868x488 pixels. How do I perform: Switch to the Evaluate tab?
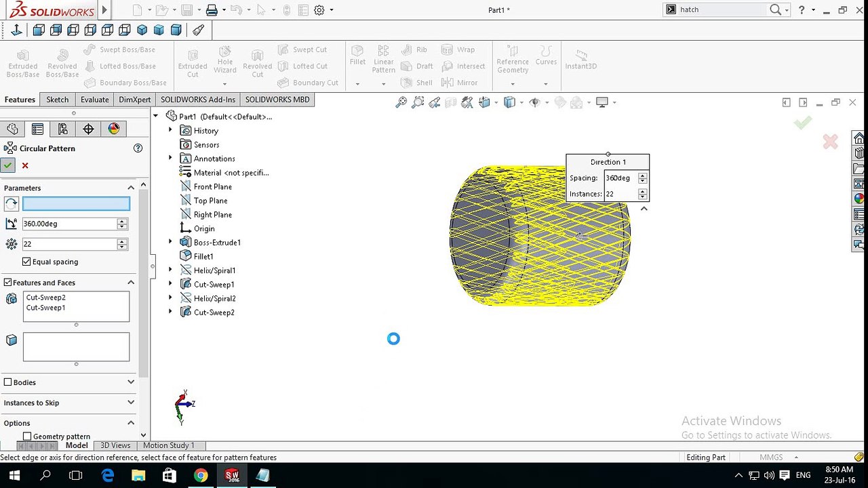tap(95, 100)
